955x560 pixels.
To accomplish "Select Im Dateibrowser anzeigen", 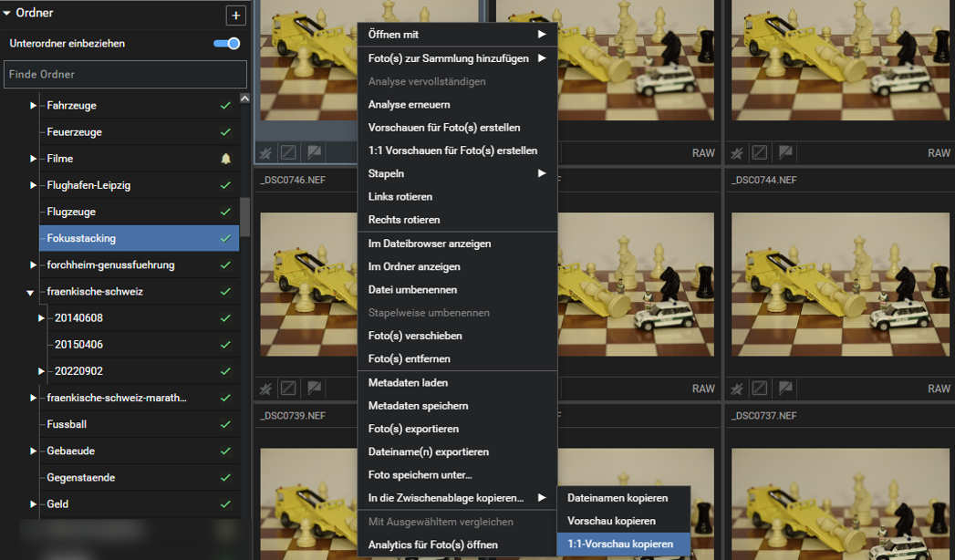I will click(x=457, y=244).
